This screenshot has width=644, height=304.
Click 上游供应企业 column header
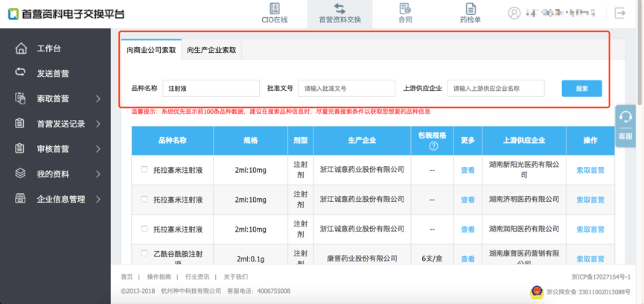[524, 141]
